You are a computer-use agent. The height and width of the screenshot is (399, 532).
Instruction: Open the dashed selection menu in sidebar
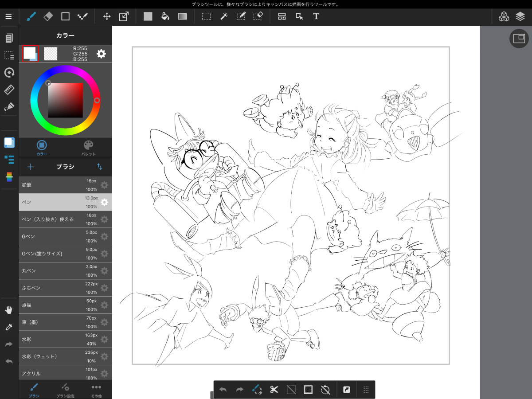9,55
